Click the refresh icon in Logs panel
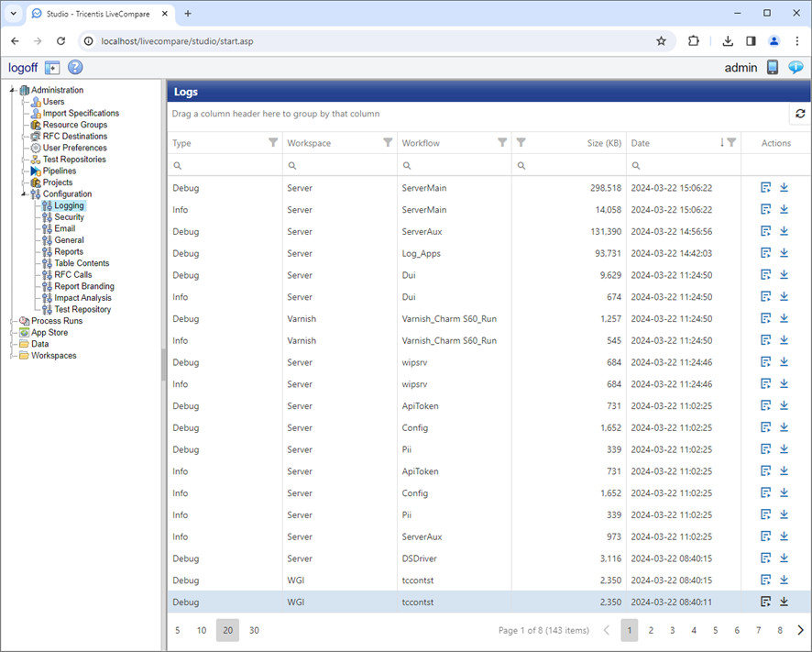Screen dimensions: 812x652 [x=799, y=114]
